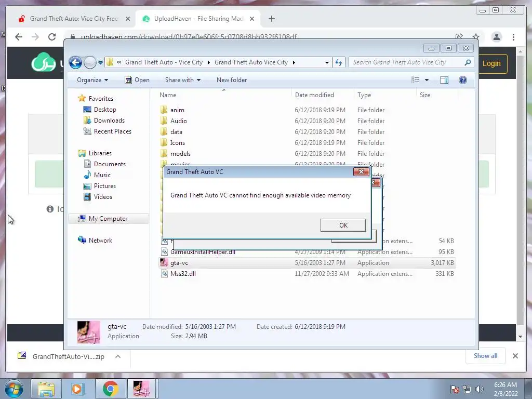Sort files by Date modified column

[x=314, y=96]
